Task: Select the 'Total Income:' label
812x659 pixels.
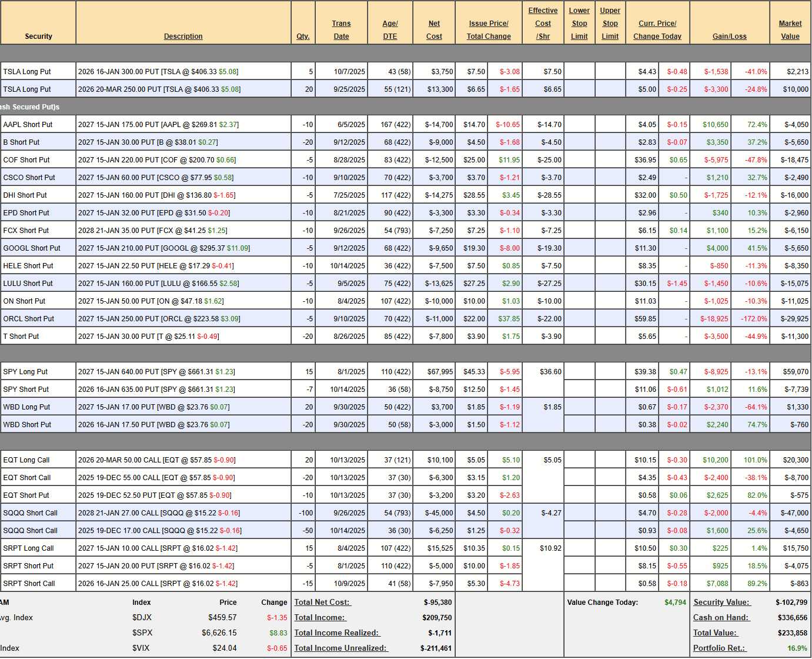Action: [320, 618]
